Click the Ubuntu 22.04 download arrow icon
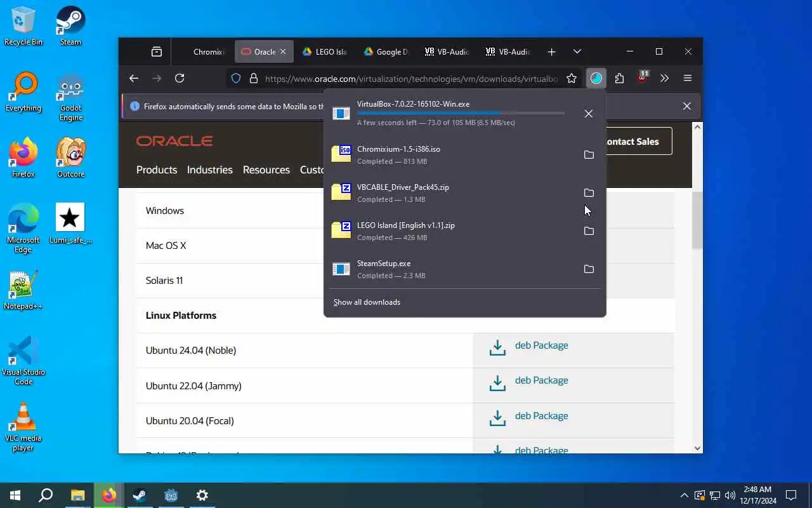Image resolution: width=812 pixels, height=508 pixels. (497, 383)
